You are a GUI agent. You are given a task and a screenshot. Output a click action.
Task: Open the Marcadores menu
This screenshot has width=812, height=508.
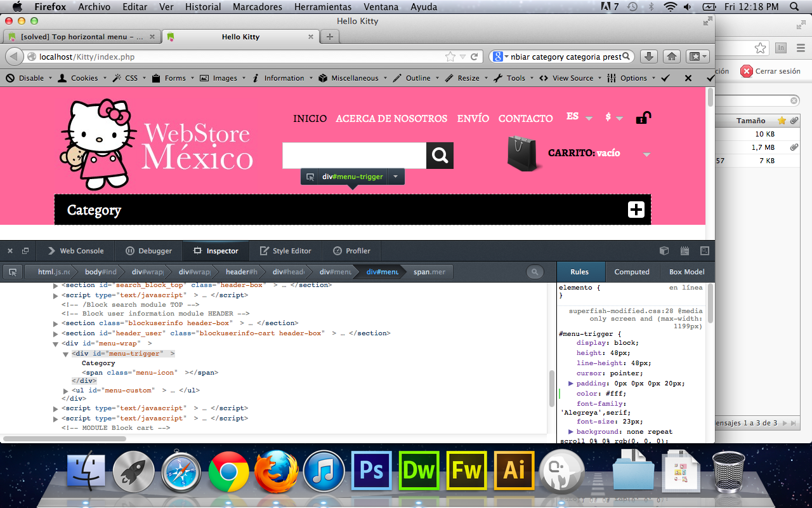click(x=257, y=7)
